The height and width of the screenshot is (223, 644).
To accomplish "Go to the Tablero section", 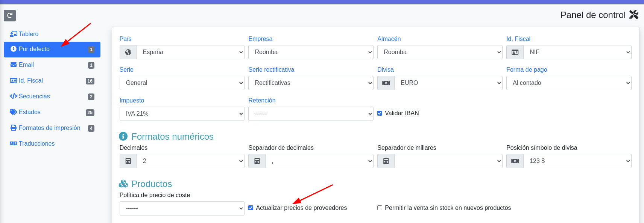I will click(x=52, y=34).
